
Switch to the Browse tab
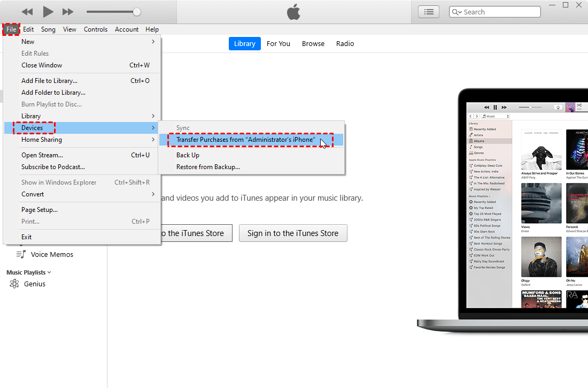click(x=313, y=43)
